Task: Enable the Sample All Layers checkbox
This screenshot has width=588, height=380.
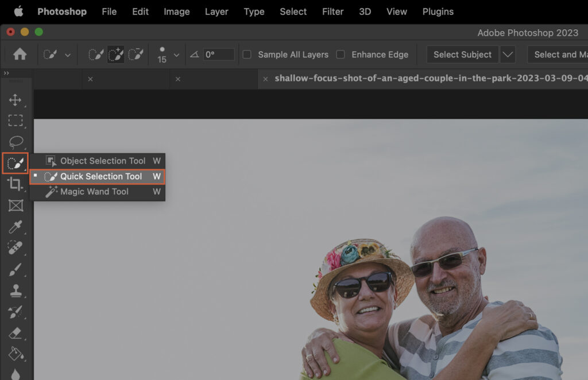Action: coord(246,55)
